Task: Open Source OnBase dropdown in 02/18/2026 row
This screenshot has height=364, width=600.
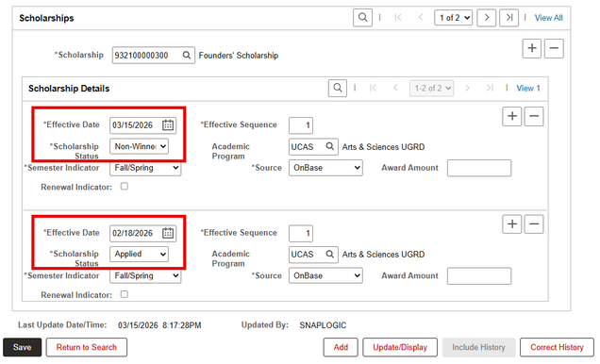Action: (326, 275)
